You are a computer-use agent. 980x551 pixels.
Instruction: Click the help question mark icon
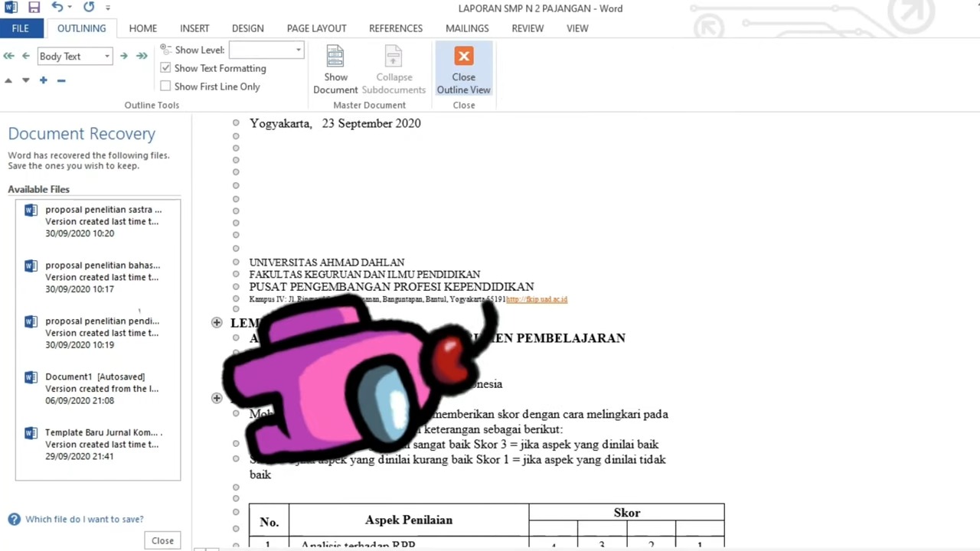click(14, 519)
